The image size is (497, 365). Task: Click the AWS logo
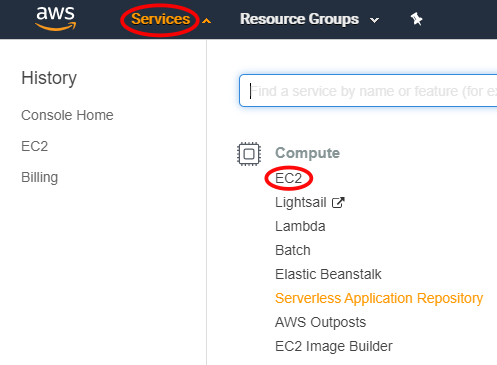(x=56, y=18)
